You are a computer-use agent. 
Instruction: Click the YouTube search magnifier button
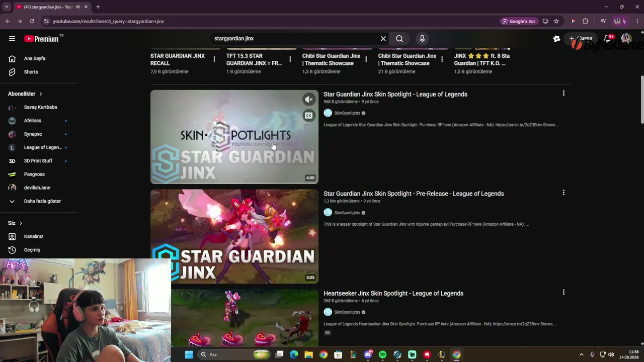(x=399, y=39)
